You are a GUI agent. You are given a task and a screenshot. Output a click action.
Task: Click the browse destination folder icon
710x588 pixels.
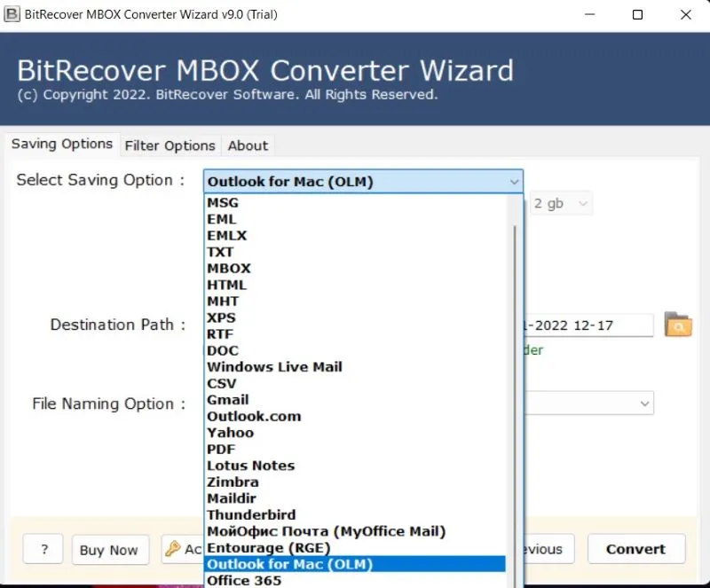678,325
